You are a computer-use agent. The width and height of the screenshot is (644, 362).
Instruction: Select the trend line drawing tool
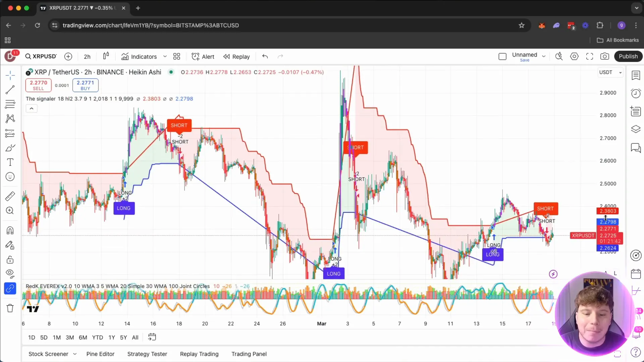coord(10,89)
